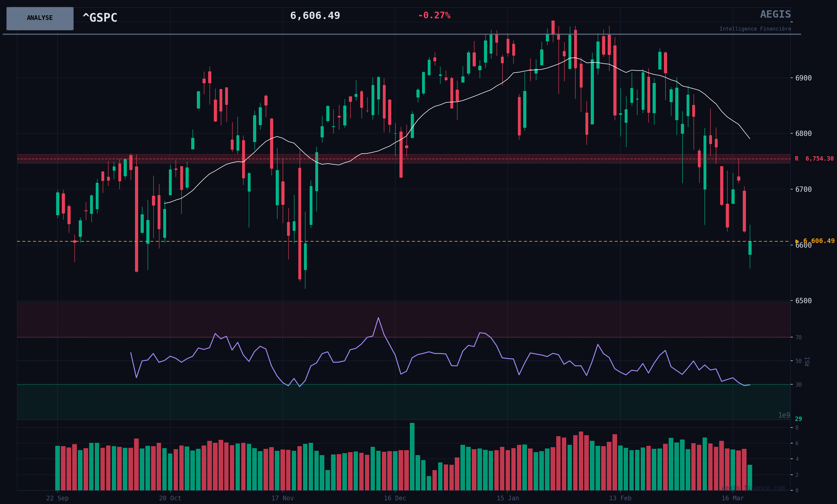Click the orange current price arrow marker
Screen dimensions: 837x504
coord(797,241)
